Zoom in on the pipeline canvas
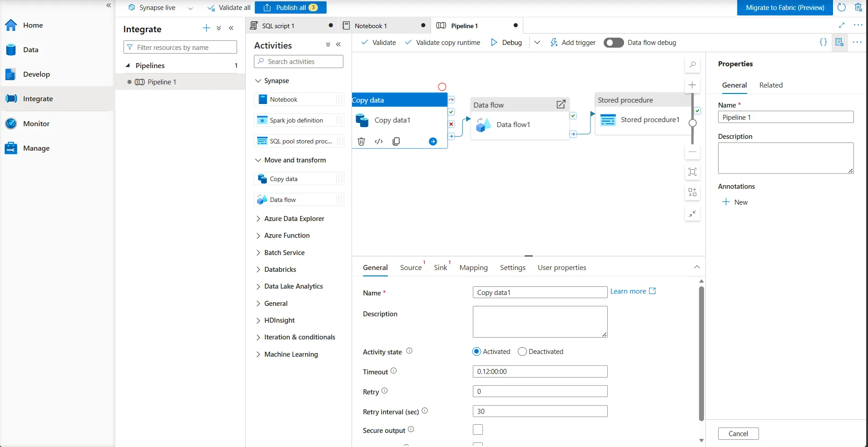 pyautogui.click(x=692, y=85)
